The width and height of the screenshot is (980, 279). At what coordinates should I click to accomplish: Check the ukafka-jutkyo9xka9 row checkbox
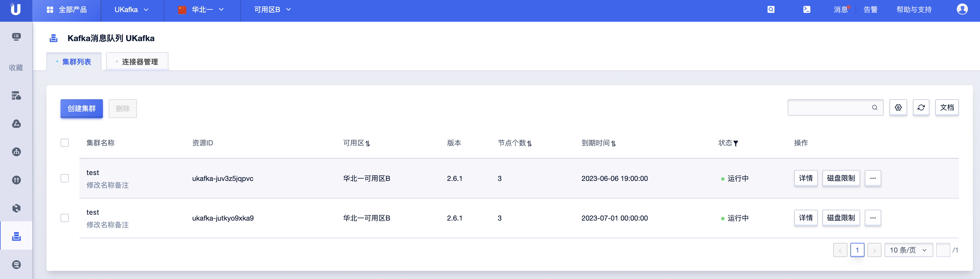(65, 218)
